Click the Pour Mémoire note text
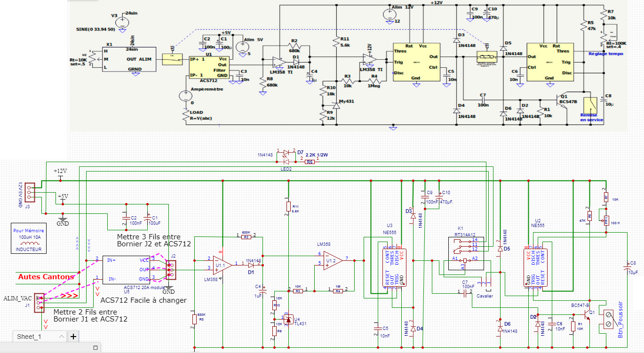Image resolution: width=644 pixels, height=353 pixels. pos(28,231)
